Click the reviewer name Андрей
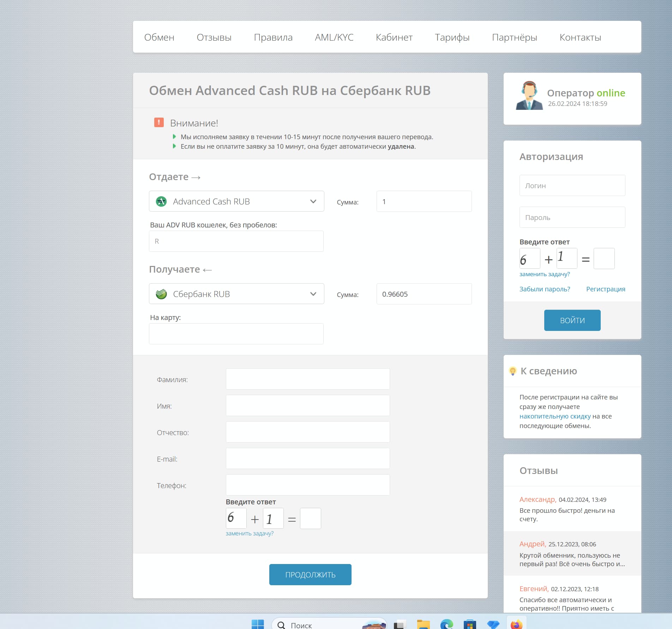672x629 pixels. [533, 544]
